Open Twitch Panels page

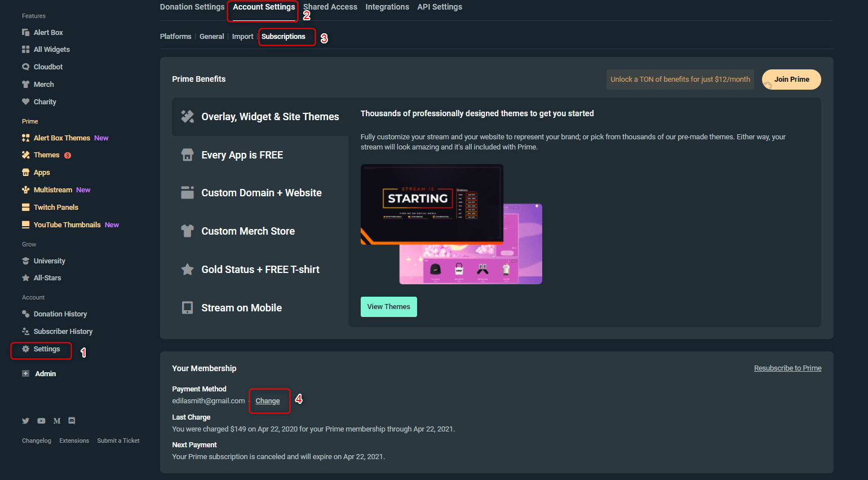click(x=56, y=207)
